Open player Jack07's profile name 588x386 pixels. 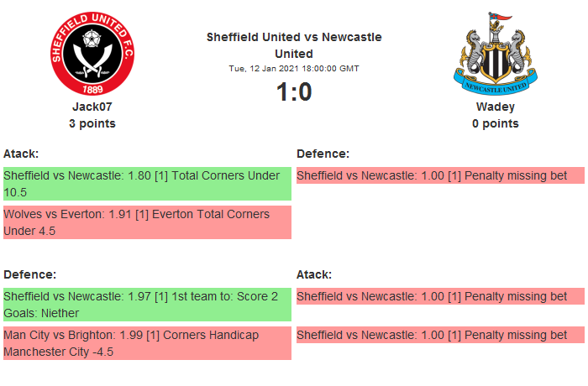point(92,107)
